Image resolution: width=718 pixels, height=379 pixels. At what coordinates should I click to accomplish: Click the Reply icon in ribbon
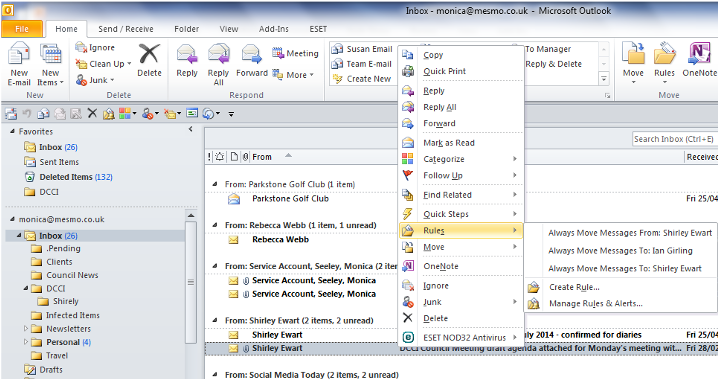187,54
